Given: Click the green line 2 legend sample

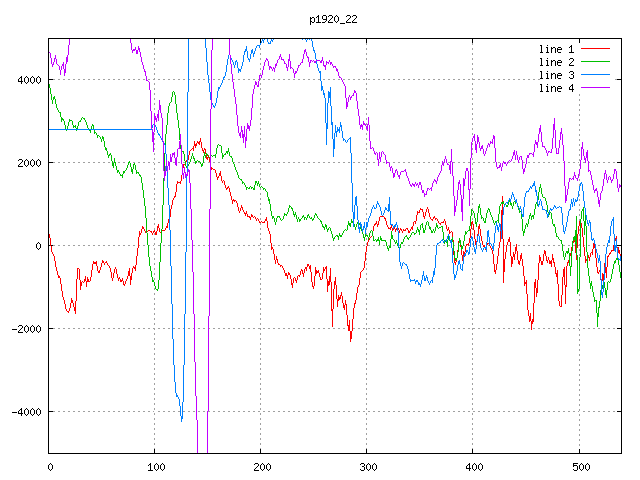Looking at the screenshot, I should (x=595, y=62).
